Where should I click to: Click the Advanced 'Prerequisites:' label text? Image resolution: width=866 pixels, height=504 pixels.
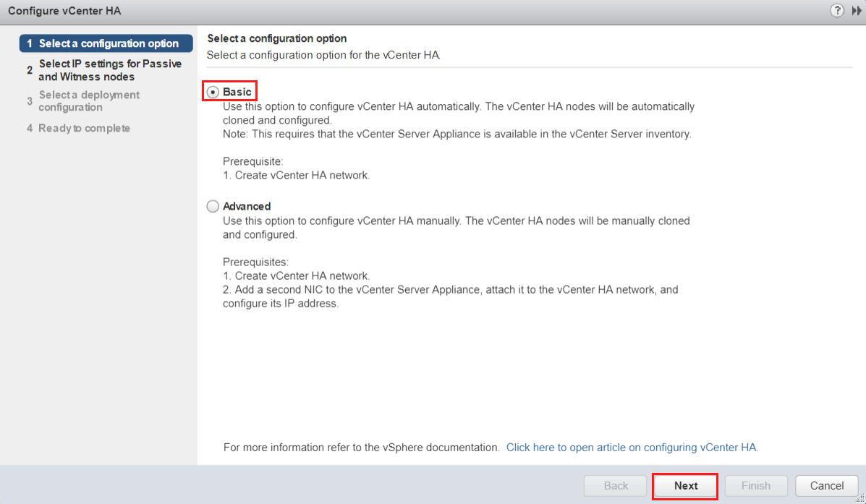coord(255,262)
